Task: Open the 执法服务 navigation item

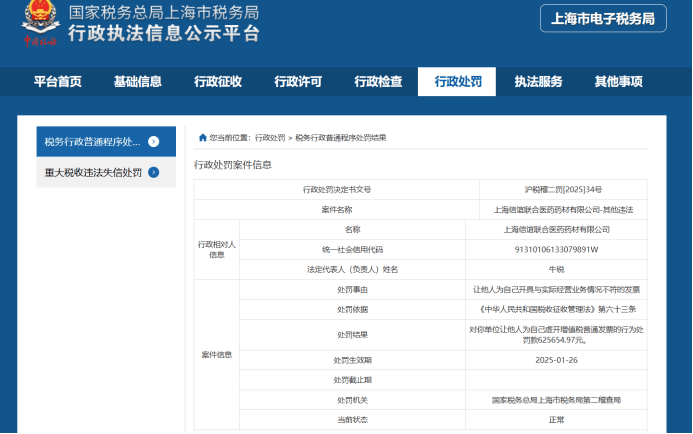Action: (x=538, y=82)
